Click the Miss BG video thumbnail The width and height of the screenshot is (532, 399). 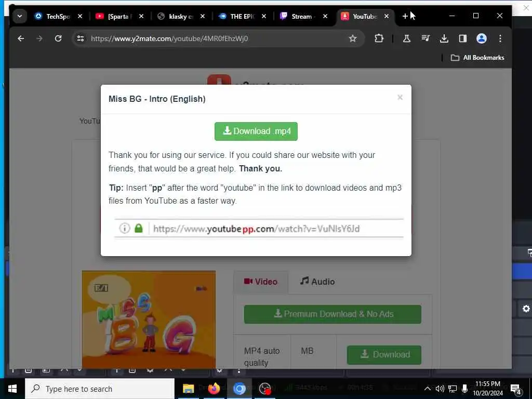(149, 320)
